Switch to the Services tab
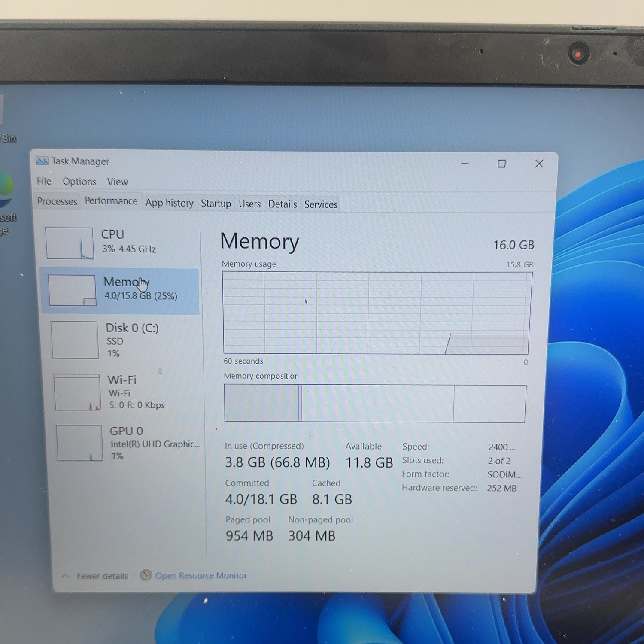Viewport: 644px width, 644px height. click(321, 205)
